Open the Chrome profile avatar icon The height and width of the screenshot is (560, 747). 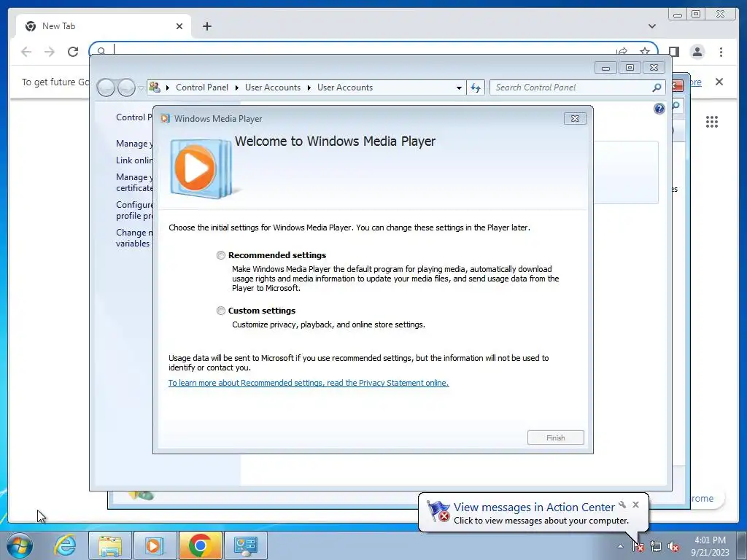[x=697, y=52]
